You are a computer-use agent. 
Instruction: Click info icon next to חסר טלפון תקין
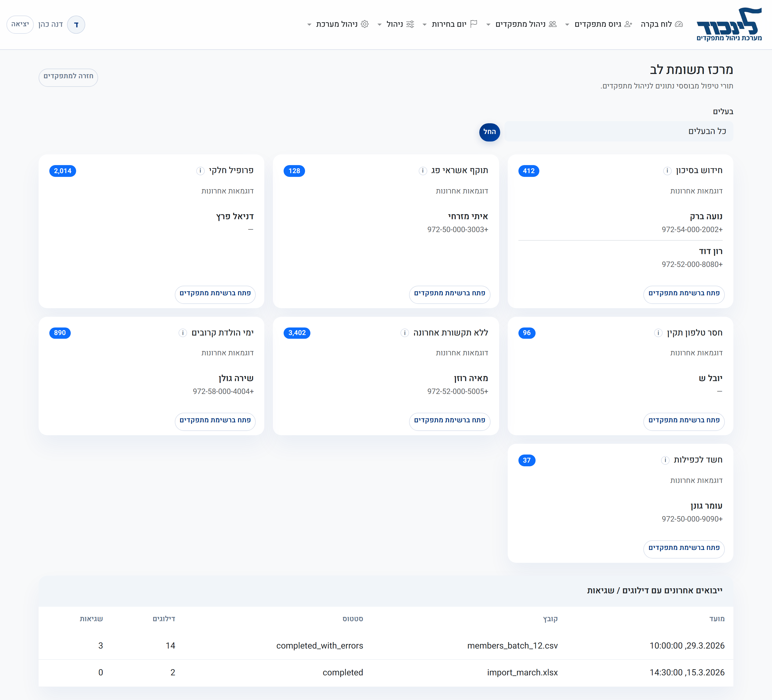tap(658, 333)
